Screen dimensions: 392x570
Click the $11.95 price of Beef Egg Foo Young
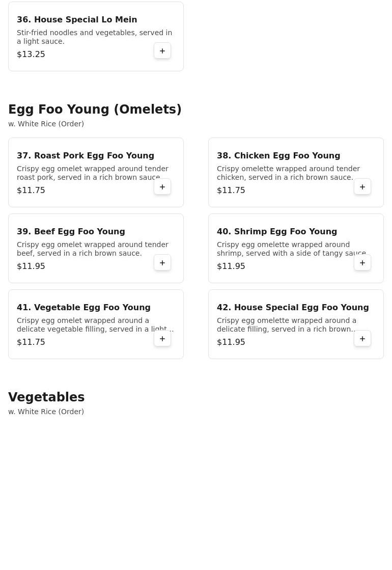coord(31,266)
